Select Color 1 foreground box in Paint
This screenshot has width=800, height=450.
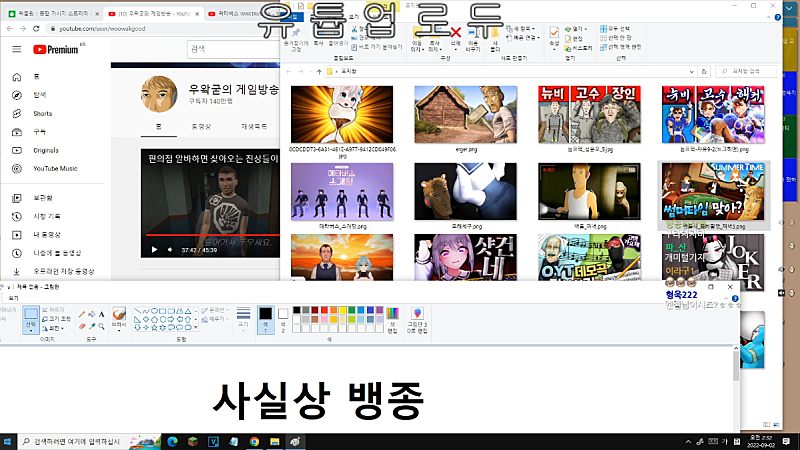265,317
